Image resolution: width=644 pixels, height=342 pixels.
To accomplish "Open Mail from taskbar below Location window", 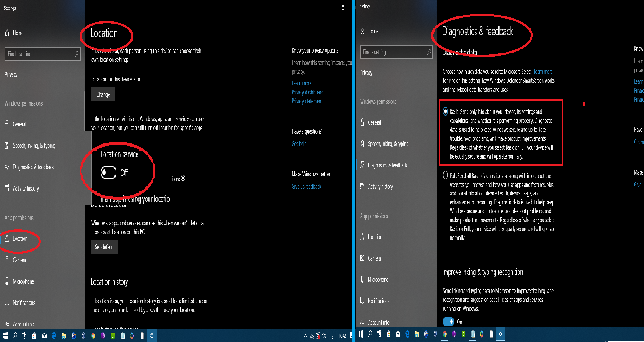I will (44, 335).
